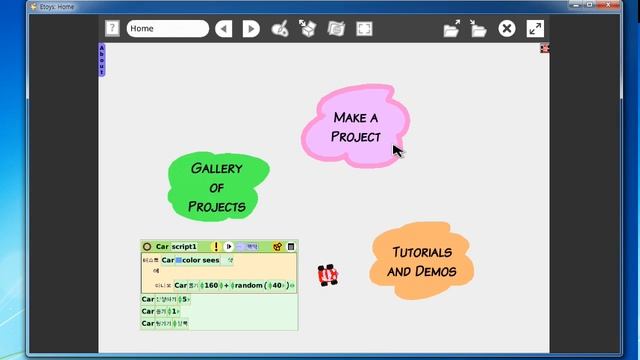
Task: Open Tutorials and Demos cloud
Action: tap(422, 261)
